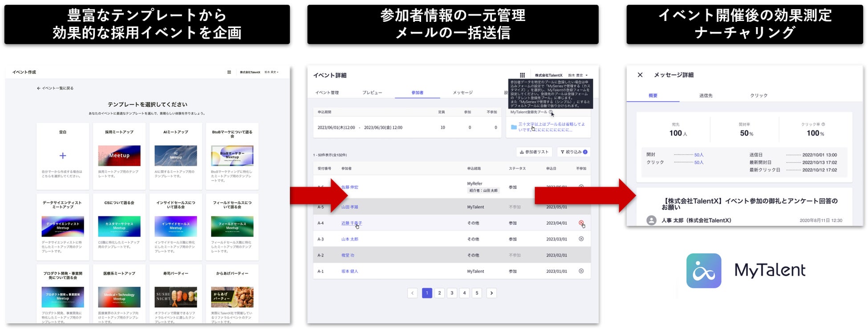Select the 参加者 tab
The image size is (868, 329).
point(417,92)
